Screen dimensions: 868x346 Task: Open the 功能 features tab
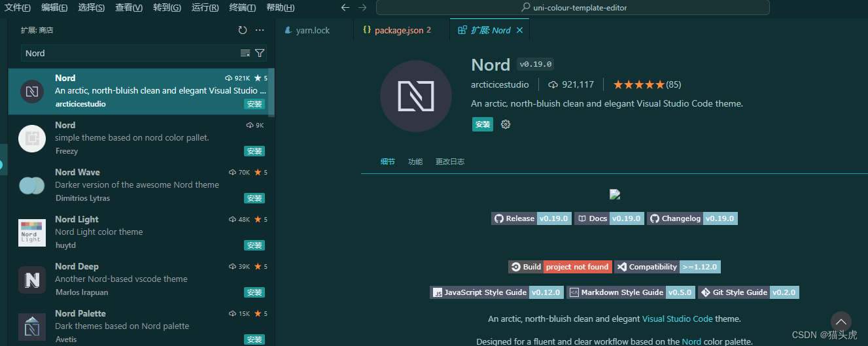[415, 162]
